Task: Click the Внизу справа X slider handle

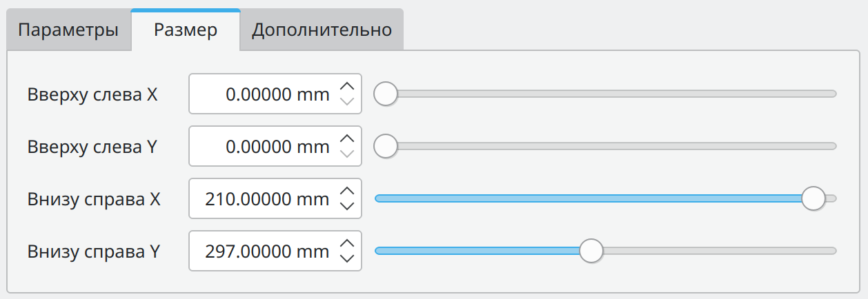Action: (814, 198)
